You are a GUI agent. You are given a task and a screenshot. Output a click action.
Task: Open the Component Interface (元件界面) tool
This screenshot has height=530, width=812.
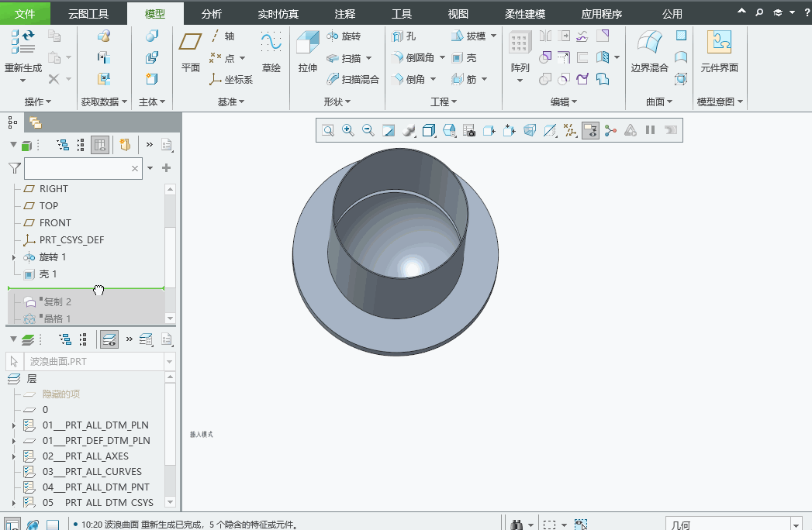(719, 51)
